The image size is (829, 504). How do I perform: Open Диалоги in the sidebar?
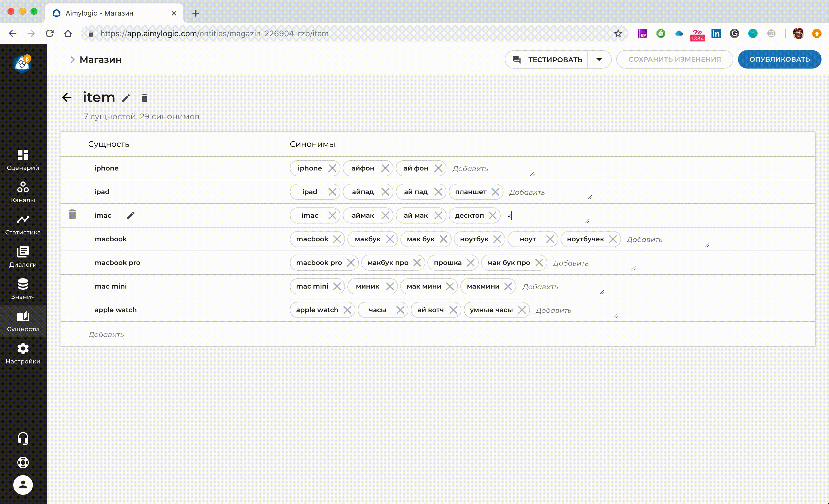(x=23, y=257)
